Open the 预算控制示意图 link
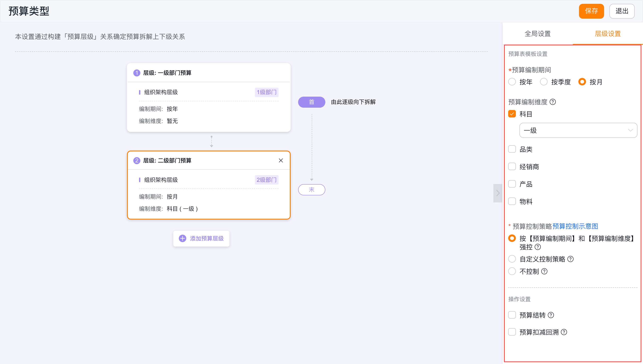The image size is (643, 364). pos(575,226)
